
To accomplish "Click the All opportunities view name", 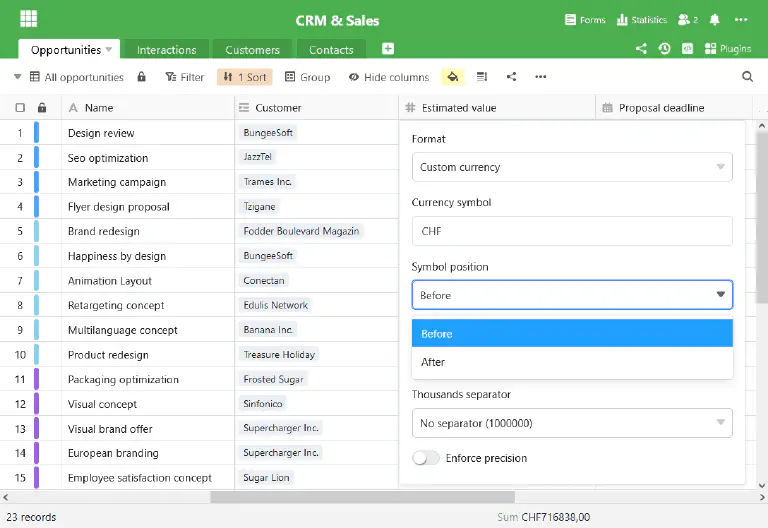I will [x=84, y=77].
